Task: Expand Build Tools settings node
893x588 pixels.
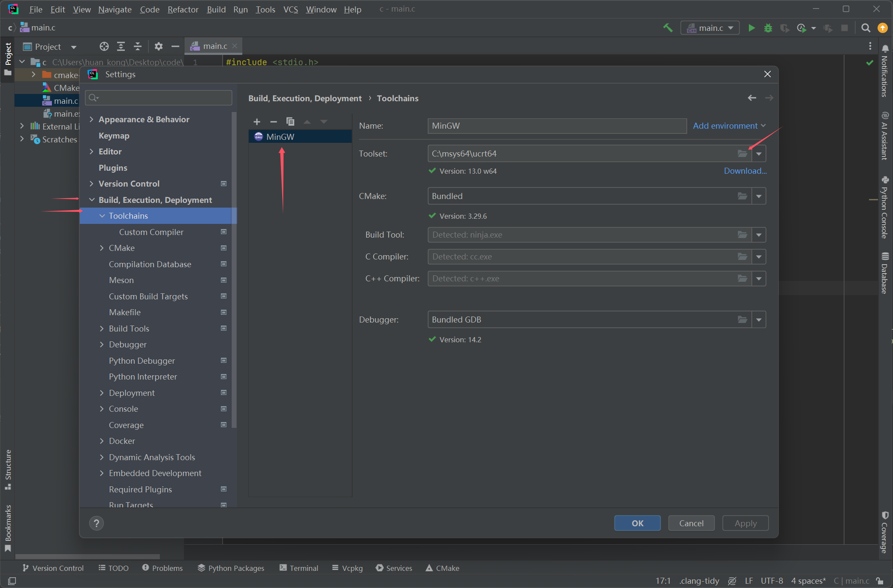Action: click(x=102, y=329)
